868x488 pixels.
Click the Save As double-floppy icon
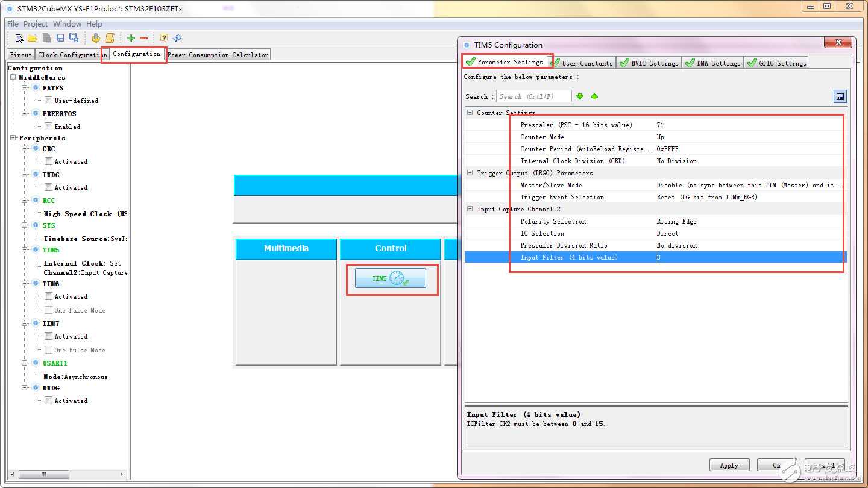[x=74, y=38]
